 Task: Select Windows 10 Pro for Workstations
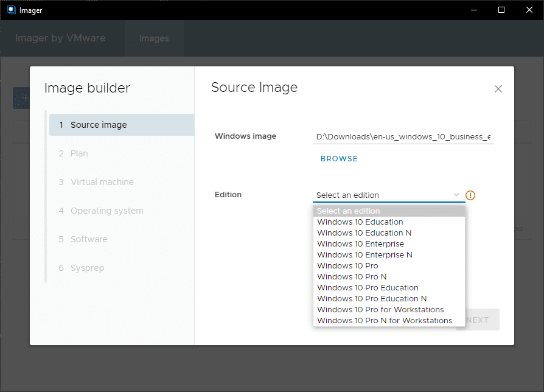pos(380,310)
